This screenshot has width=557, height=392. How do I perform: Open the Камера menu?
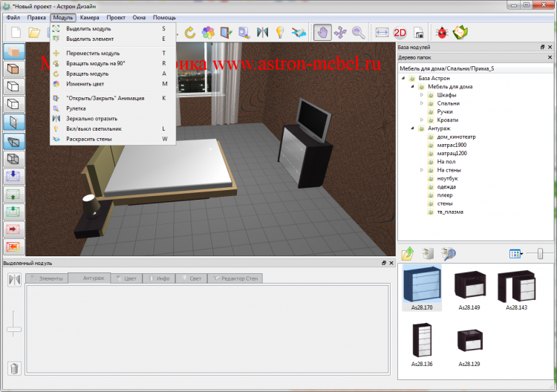pos(89,16)
